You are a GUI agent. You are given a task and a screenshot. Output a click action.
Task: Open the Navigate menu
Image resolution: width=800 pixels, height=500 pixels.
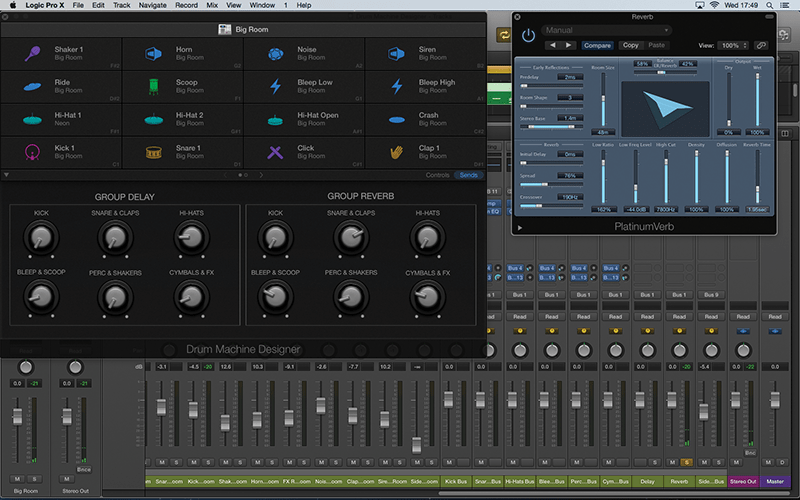tap(153, 5)
